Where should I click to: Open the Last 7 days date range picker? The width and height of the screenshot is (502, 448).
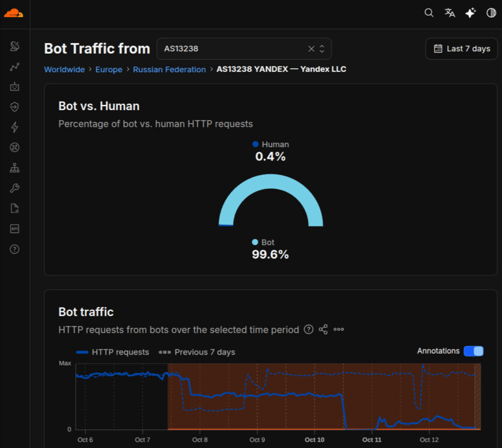(461, 48)
